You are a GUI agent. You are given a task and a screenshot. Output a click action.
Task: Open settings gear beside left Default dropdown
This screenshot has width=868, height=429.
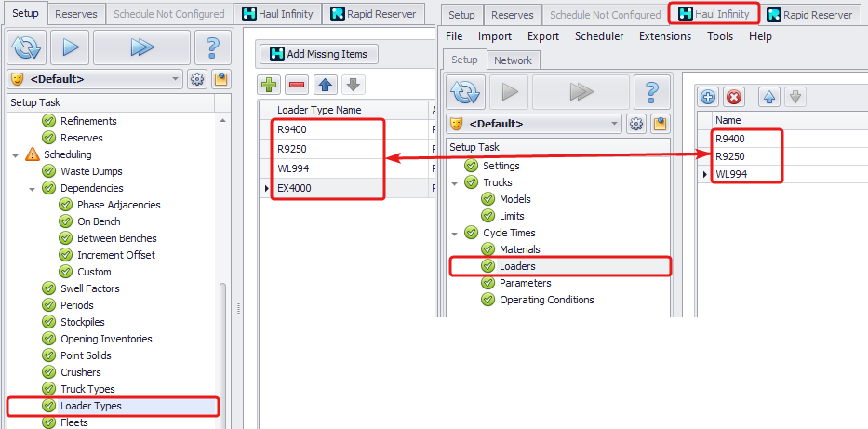pyautogui.click(x=196, y=79)
